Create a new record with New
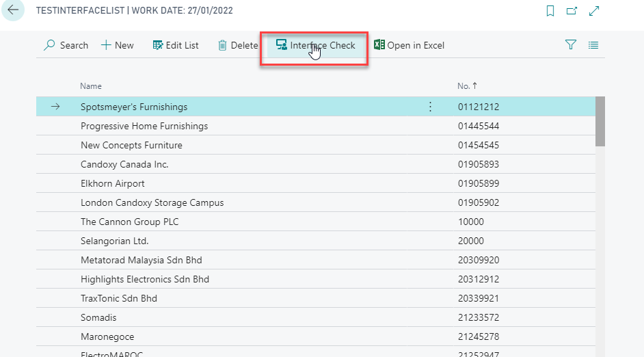Viewport: 644px width, 357px height. tap(118, 45)
